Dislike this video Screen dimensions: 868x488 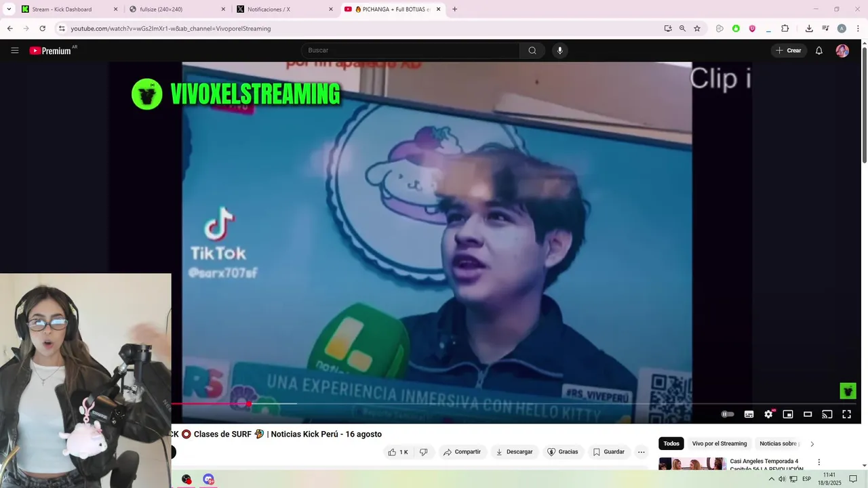pyautogui.click(x=424, y=452)
